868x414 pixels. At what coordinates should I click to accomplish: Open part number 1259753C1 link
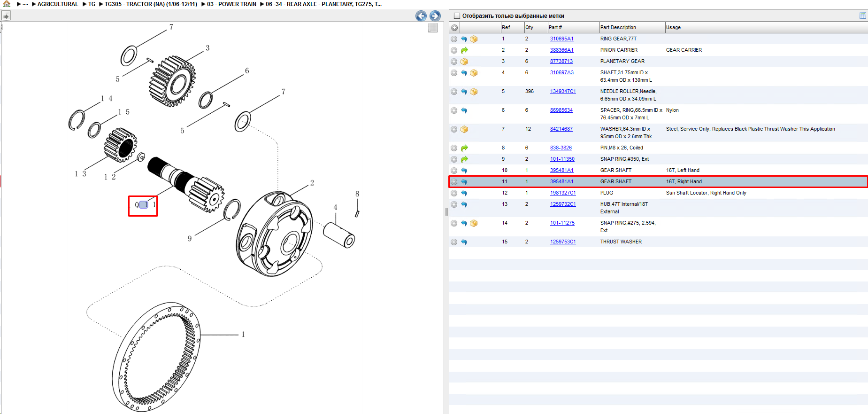pos(563,242)
